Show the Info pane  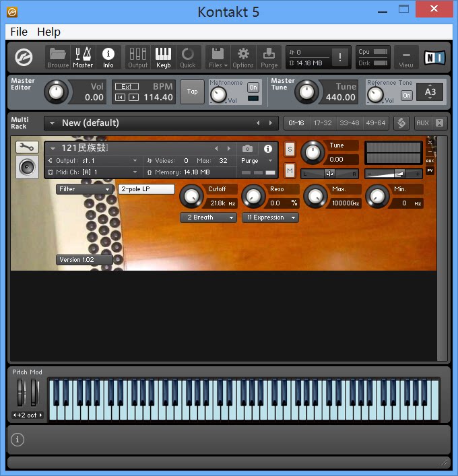pos(108,57)
